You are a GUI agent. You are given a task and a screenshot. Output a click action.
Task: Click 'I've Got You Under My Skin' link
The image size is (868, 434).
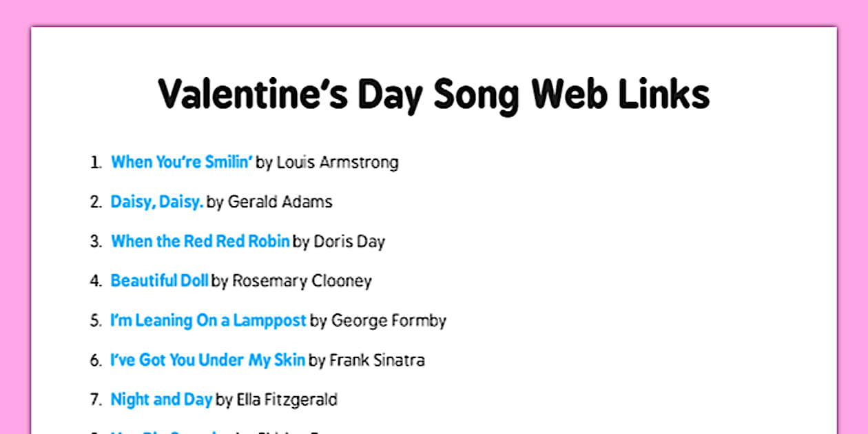[207, 360]
